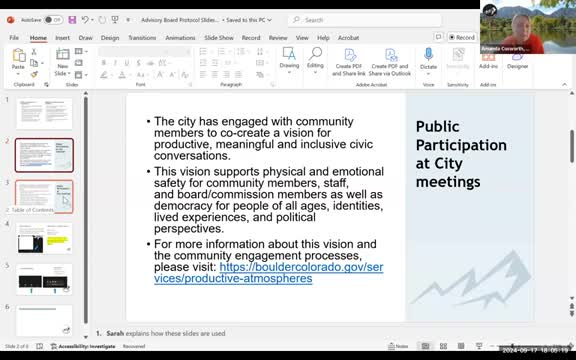This screenshot has height=360, width=576.
Task: Collapse the ribbon with chevron
Action: tap(564, 84)
